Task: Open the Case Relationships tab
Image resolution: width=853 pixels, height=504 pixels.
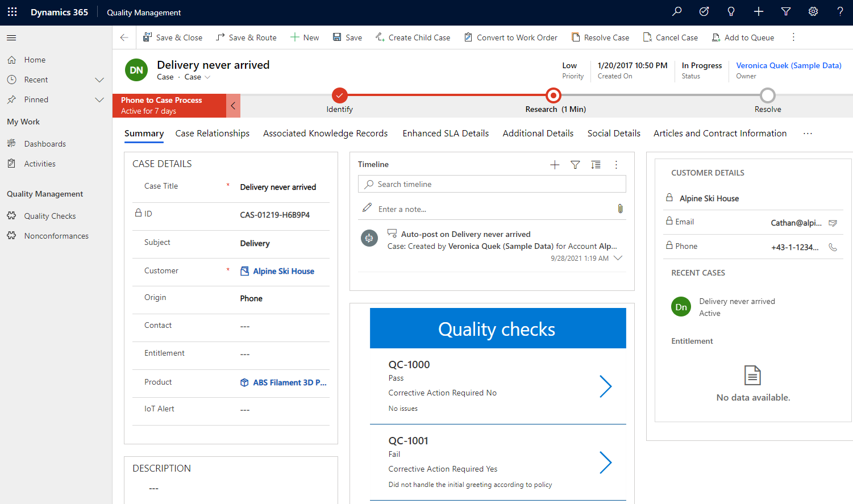Action: click(213, 134)
